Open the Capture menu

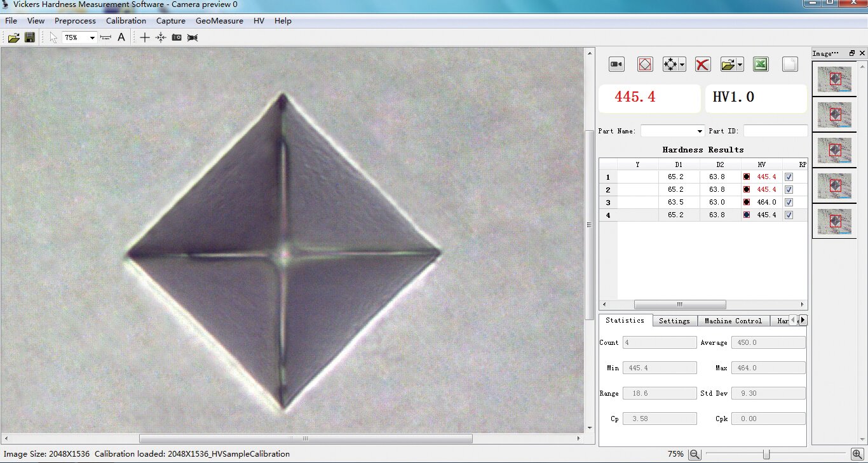tap(171, 21)
